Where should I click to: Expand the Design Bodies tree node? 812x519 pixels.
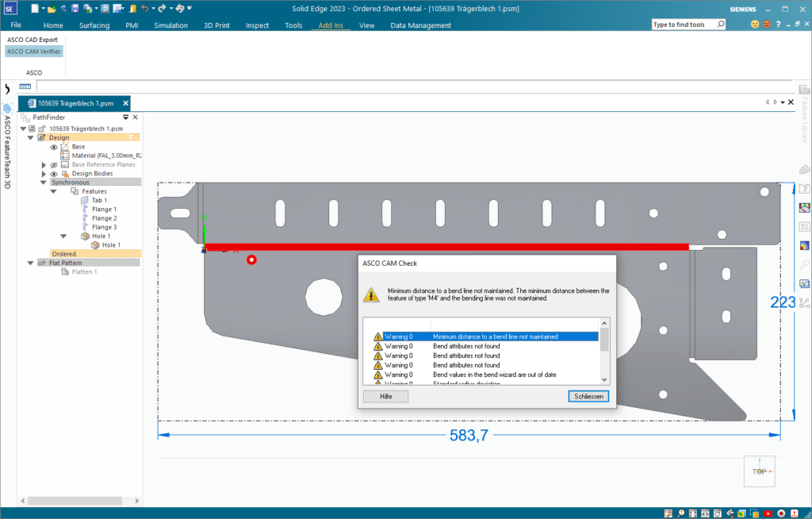(44, 174)
